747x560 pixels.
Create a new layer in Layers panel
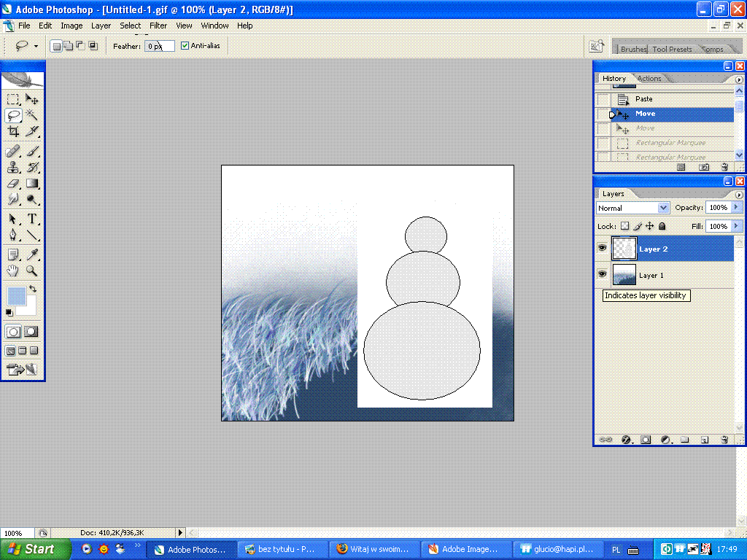point(705,440)
